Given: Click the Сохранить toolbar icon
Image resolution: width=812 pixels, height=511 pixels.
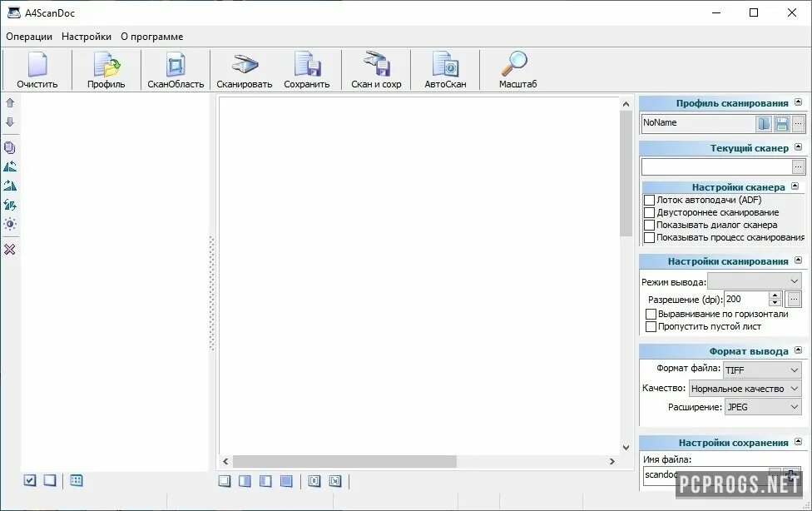Looking at the screenshot, I should pyautogui.click(x=307, y=70).
